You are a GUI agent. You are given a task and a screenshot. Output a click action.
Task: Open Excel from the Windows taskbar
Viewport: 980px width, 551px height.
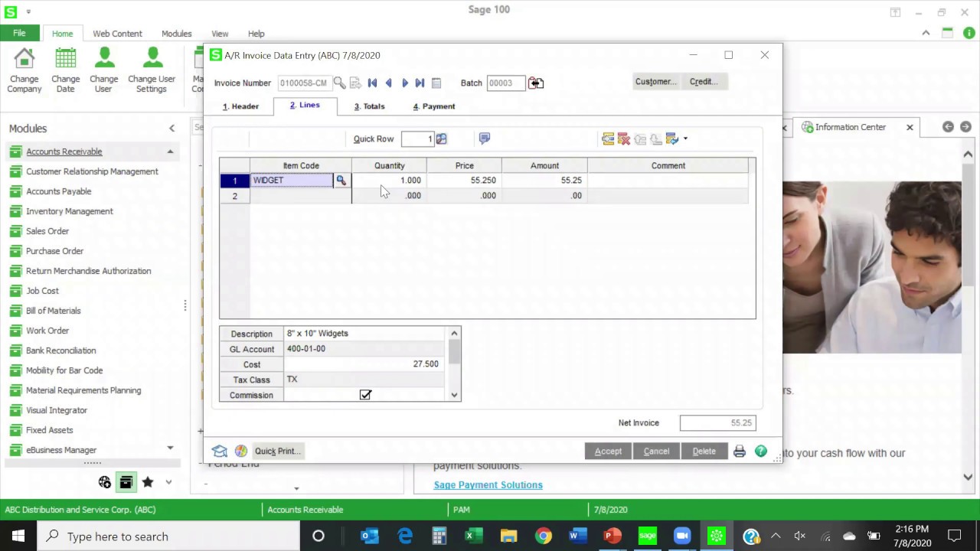(474, 536)
